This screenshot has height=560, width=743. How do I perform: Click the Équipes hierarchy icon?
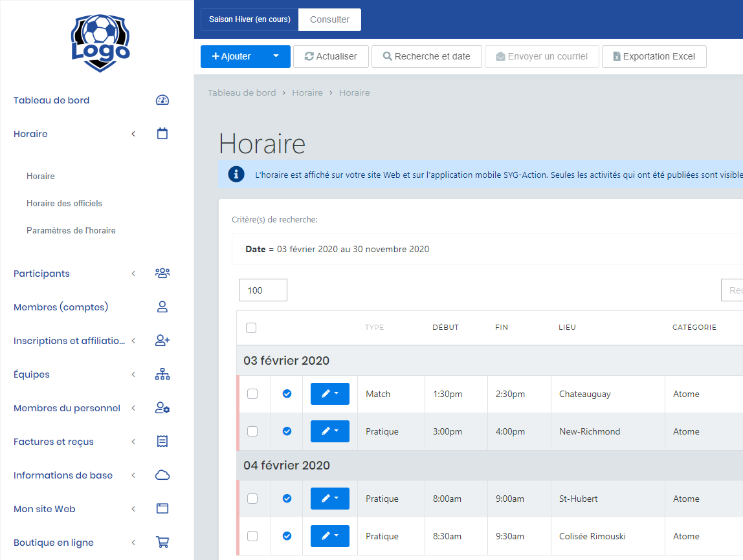pyautogui.click(x=162, y=374)
